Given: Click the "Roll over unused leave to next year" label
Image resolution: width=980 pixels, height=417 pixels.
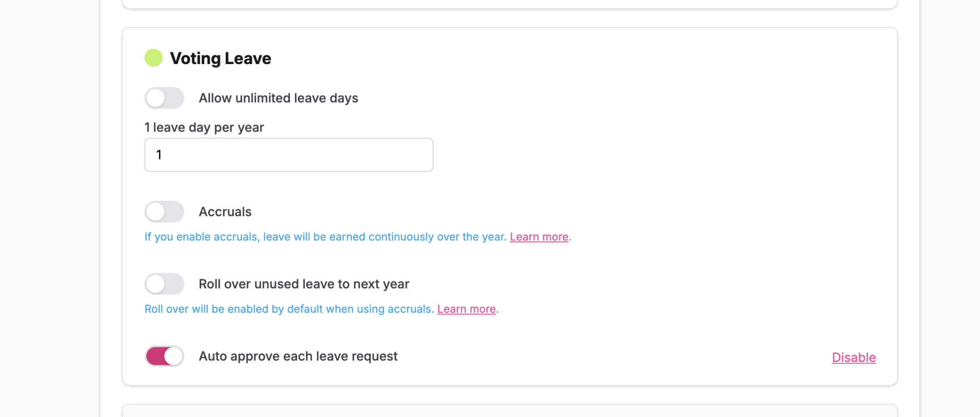Looking at the screenshot, I should 304,284.
